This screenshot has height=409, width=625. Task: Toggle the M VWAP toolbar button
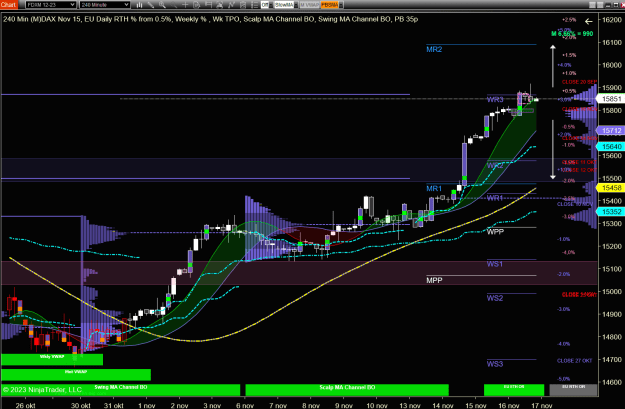point(310,5)
